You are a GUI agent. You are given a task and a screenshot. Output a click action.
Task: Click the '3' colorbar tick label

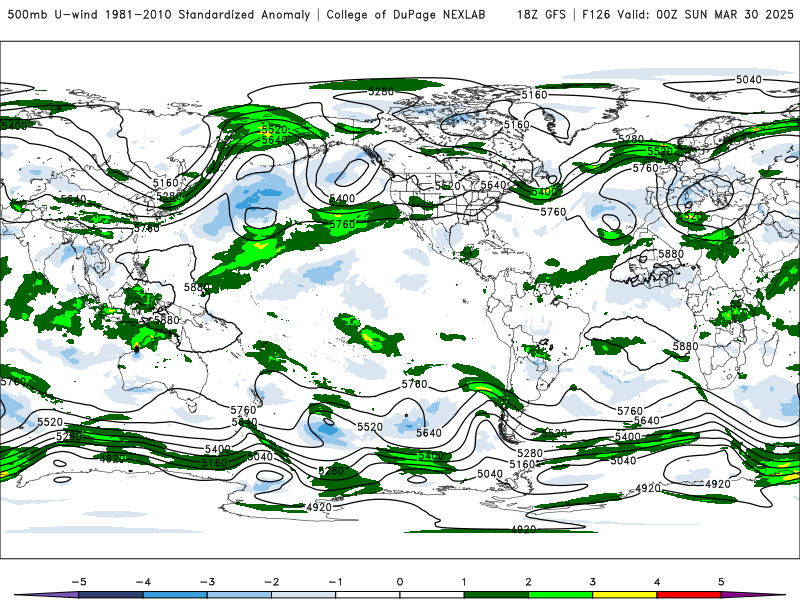(x=593, y=582)
